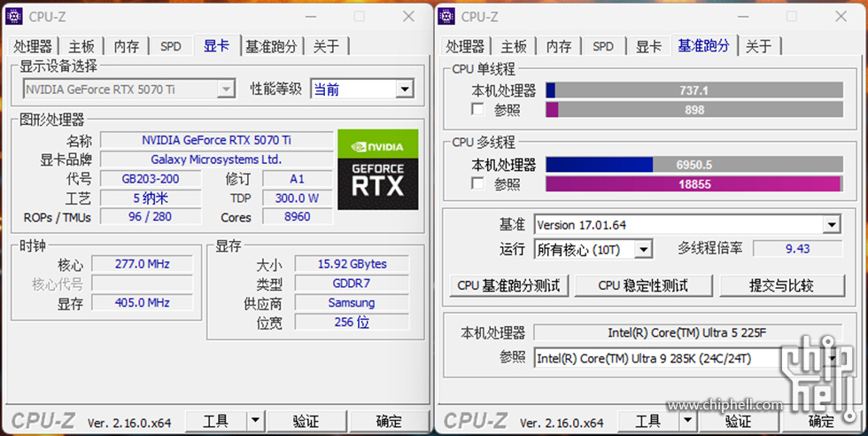Click 修订 value A1
The image size is (868, 436).
click(298, 179)
